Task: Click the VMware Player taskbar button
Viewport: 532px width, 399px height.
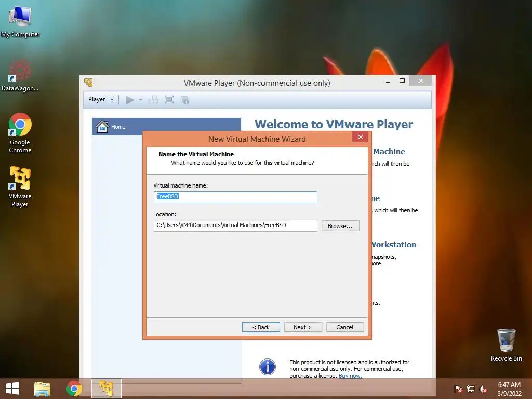Action: pos(107,389)
